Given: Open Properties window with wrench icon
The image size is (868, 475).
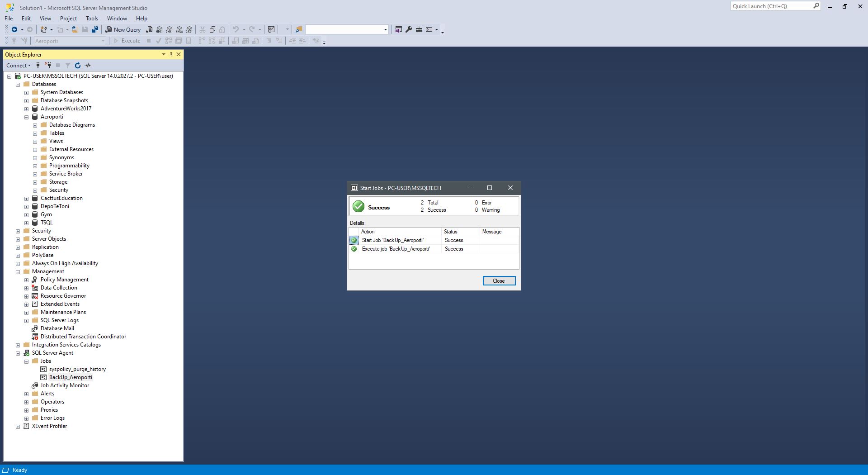Looking at the screenshot, I should (x=409, y=29).
